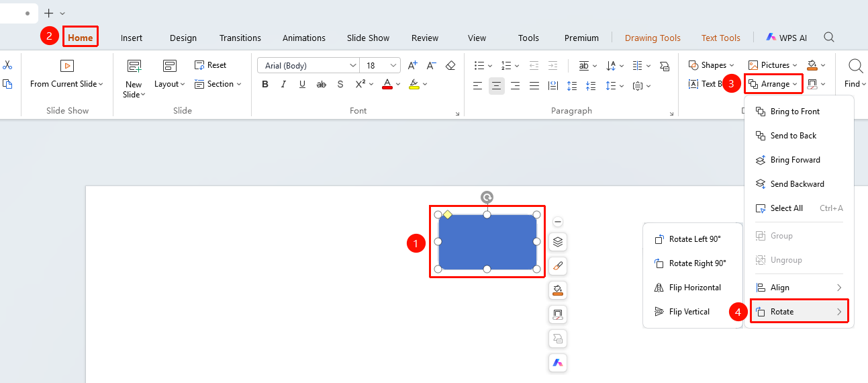The height and width of the screenshot is (383, 868).
Task: Click the Text Box button
Action: click(706, 84)
